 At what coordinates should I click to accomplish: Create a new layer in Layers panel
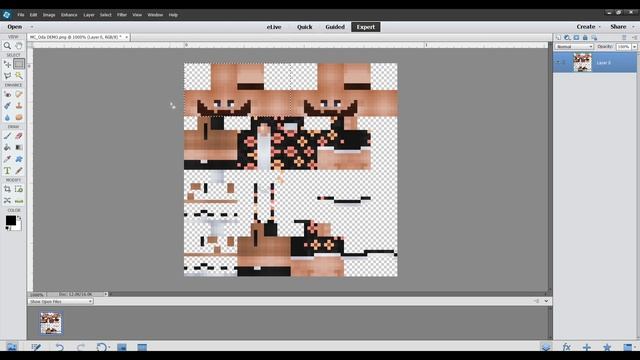click(558, 38)
